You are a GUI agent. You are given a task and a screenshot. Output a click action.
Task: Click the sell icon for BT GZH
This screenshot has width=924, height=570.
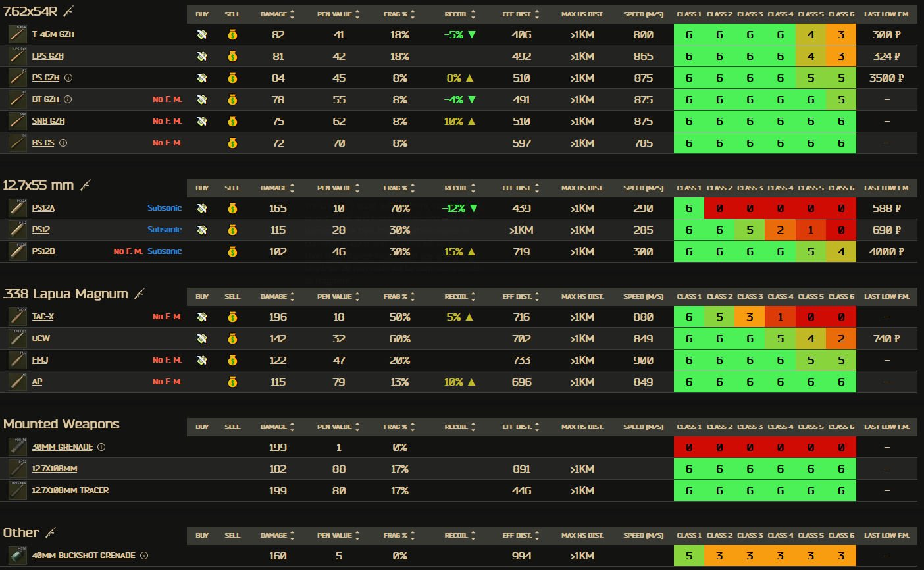(x=232, y=99)
